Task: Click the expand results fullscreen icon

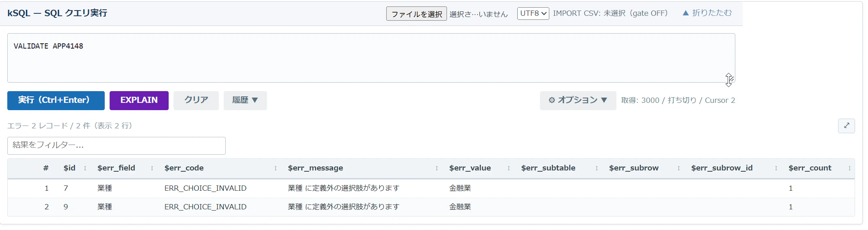Action: pos(846,126)
